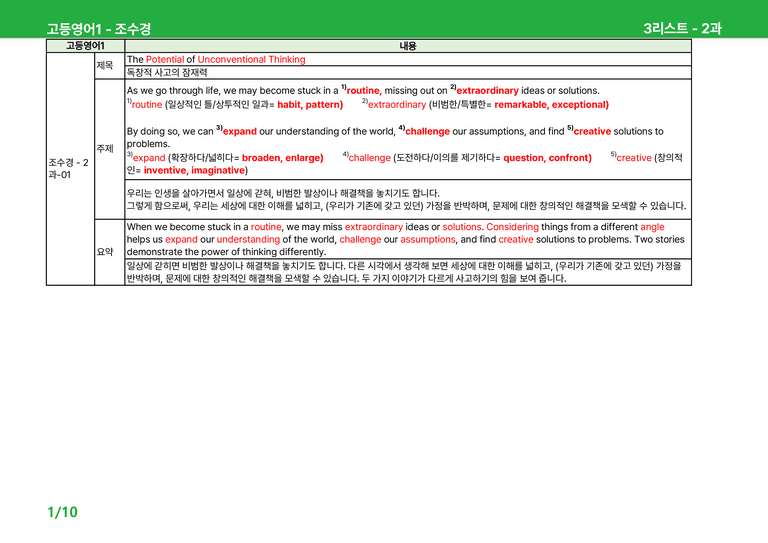Click the Korean title 독창적 사고의 잠재력
This screenshot has width=768, height=543.
[x=167, y=72]
